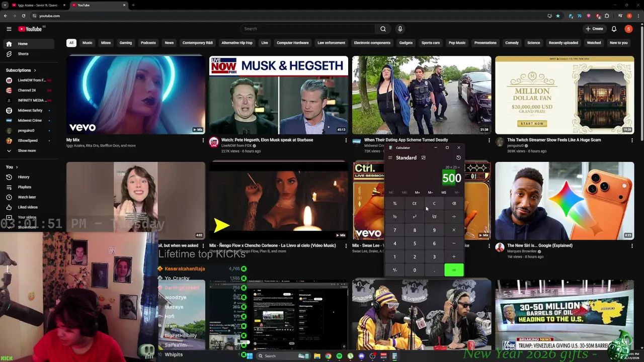Click the Calculator 7 key

(x=395, y=230)
